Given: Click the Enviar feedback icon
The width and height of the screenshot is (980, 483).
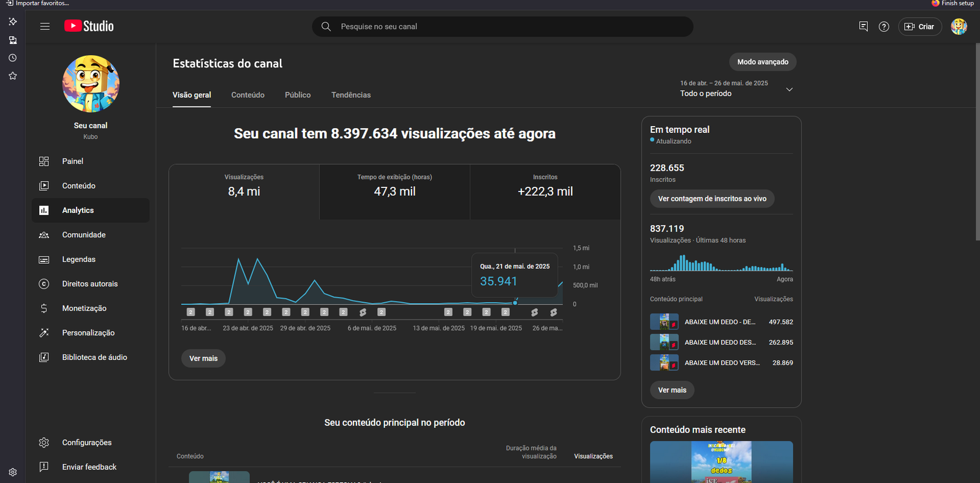Looking at the screenshot, I should tap(44, 466).
